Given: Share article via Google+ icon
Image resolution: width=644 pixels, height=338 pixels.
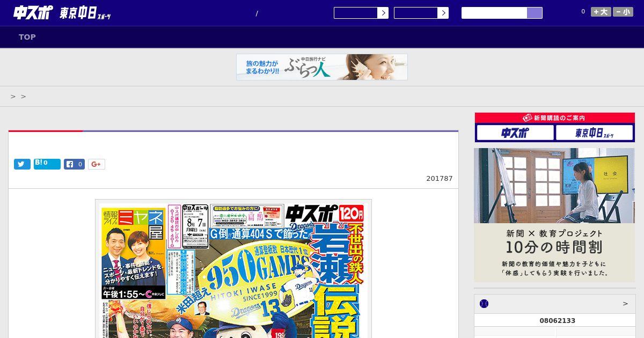Looking at the screenshot, I should point(97,164).
